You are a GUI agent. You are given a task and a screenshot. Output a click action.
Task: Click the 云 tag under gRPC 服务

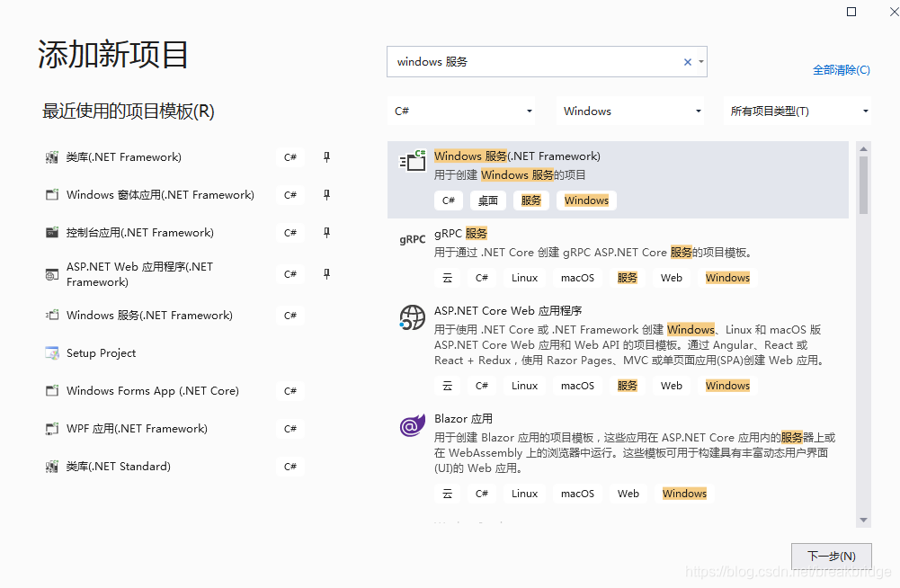point(448,278)
